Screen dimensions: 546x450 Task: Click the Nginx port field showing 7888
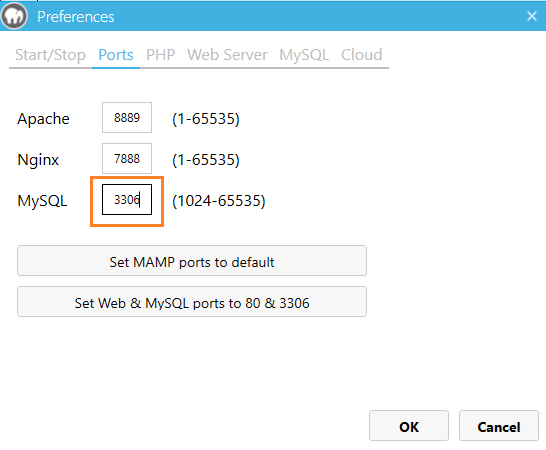pos(127,158)
